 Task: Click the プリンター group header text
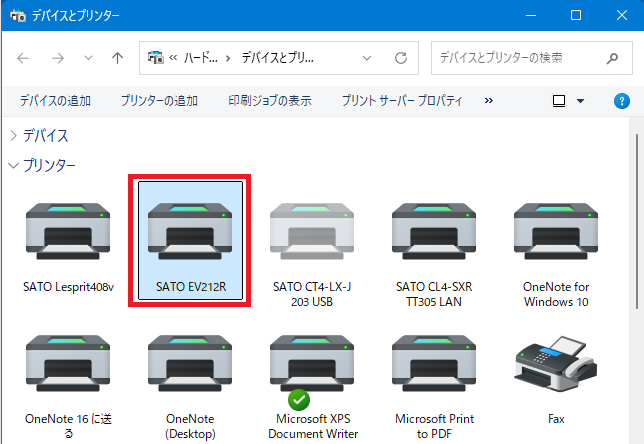[49, 166]
